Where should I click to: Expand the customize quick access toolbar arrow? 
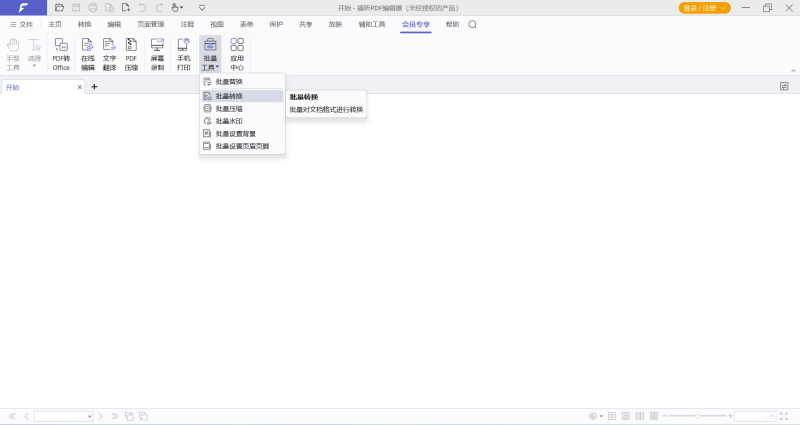[x=202, y=8]
